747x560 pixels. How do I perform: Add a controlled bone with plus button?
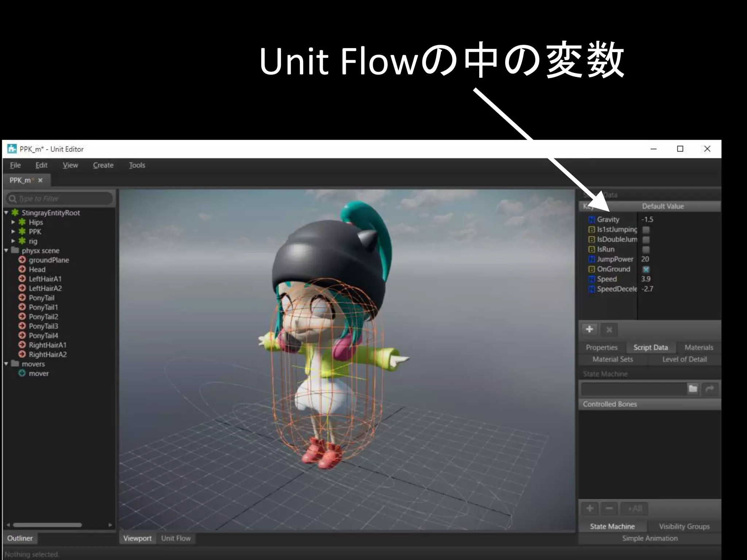coord(590,508)
